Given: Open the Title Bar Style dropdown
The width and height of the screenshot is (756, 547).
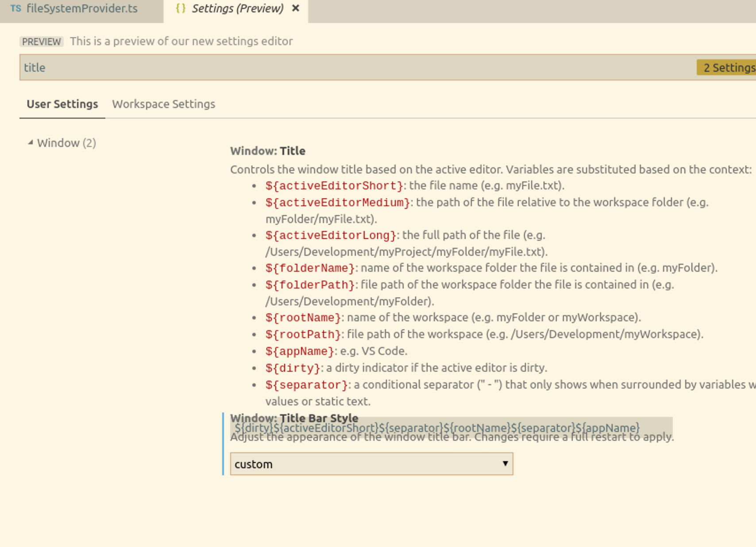Looking at the screenshot, I should click(371, 464).
